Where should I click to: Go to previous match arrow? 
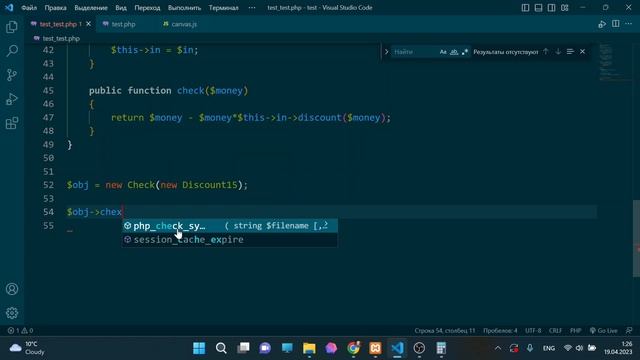(546, 51)
